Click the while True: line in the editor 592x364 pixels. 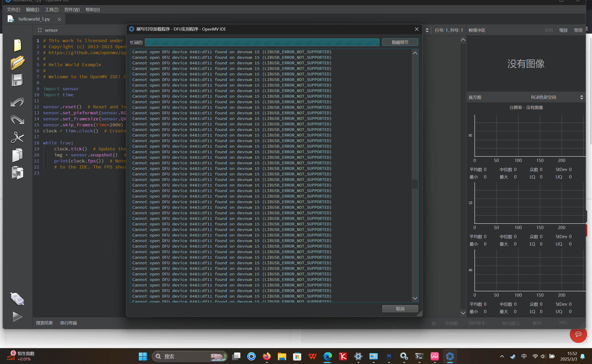click(x=58, y=143)
